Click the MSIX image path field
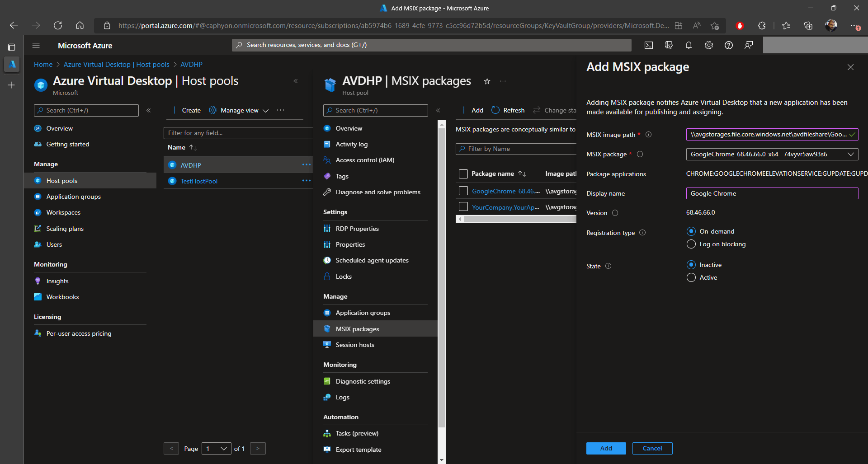 pos(772,134)
